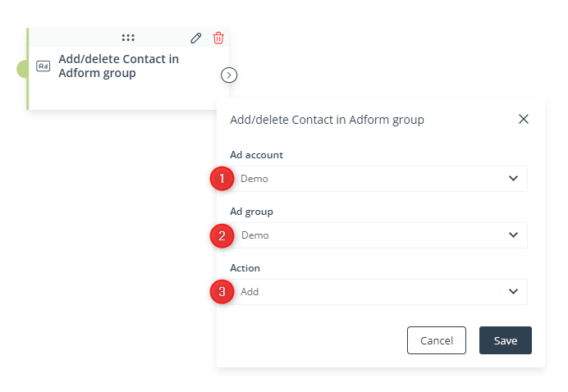Expand the Action field's chevron arrow

513,291
